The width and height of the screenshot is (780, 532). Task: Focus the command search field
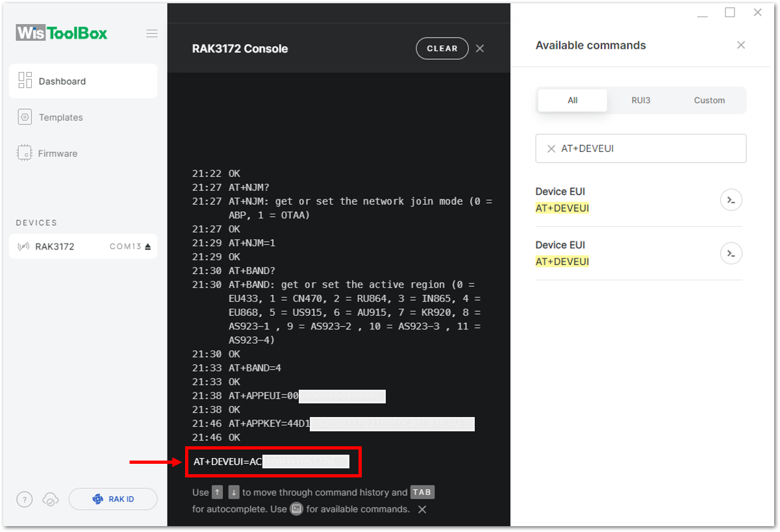[641, 149]
